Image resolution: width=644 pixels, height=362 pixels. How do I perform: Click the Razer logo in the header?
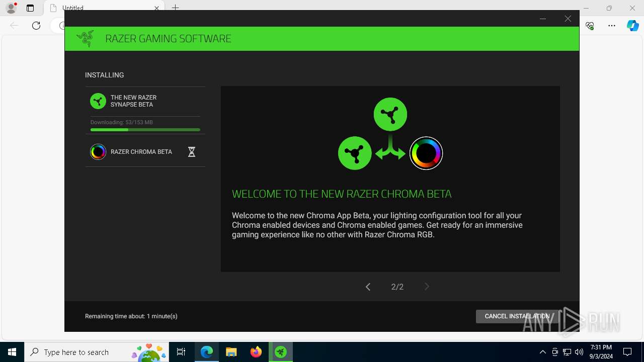tap(85, 39)
